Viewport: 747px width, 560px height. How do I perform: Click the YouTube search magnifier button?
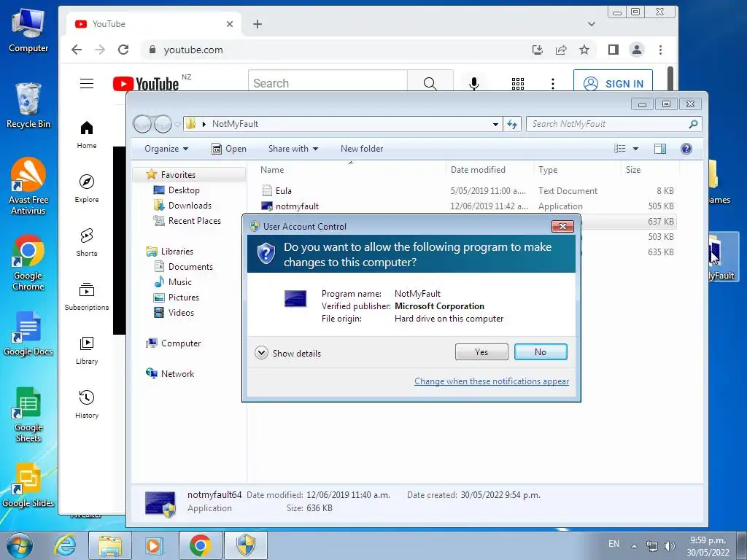430,83
